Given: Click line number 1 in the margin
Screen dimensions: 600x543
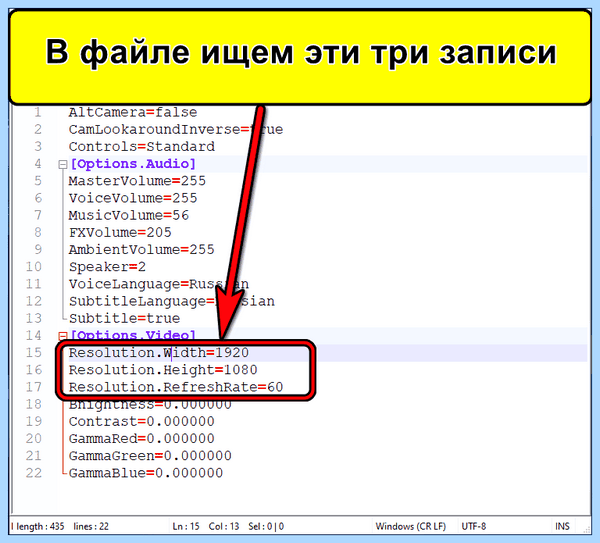Looking at the screenshot, I should [38, 113].
